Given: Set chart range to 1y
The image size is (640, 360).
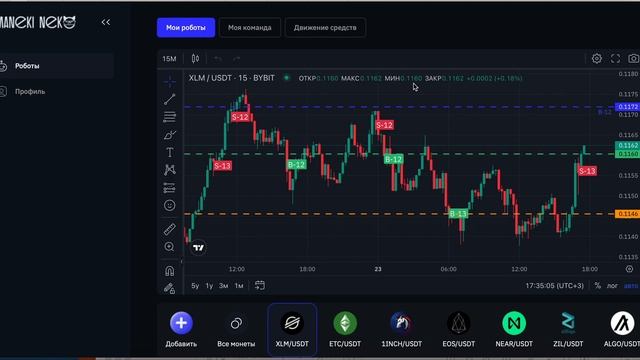Looking at the screenshot, I should tap(209, 286).
